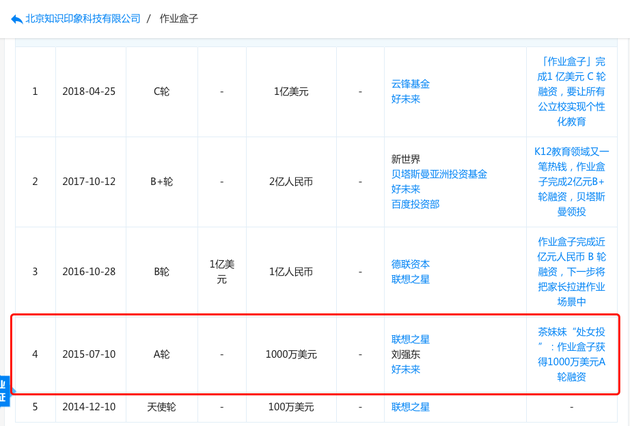This screenshot has width=630, height=426.
Task: Select date cell 2017-10-12
Action: click(89, 182)
